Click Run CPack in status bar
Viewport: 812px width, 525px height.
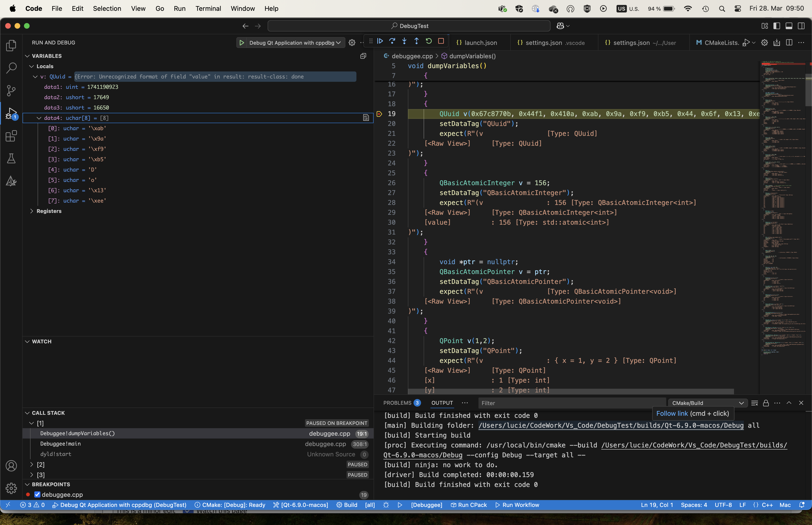[x=468, y=505]
